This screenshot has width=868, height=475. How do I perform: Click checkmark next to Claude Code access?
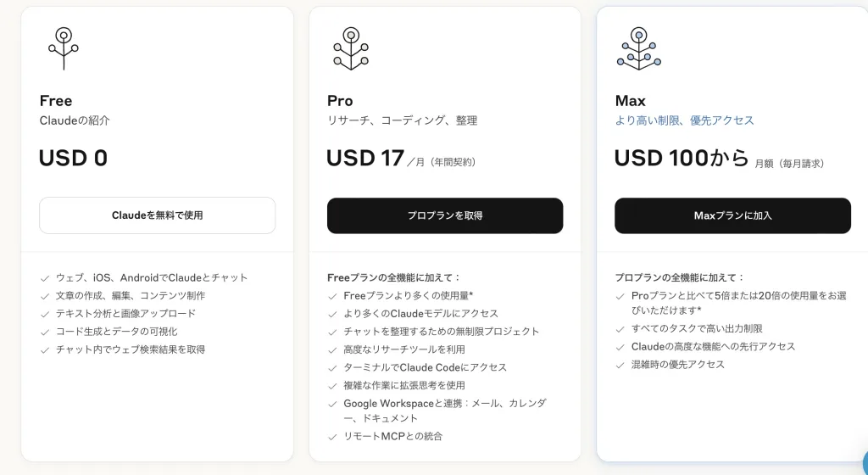coord(332,368)
